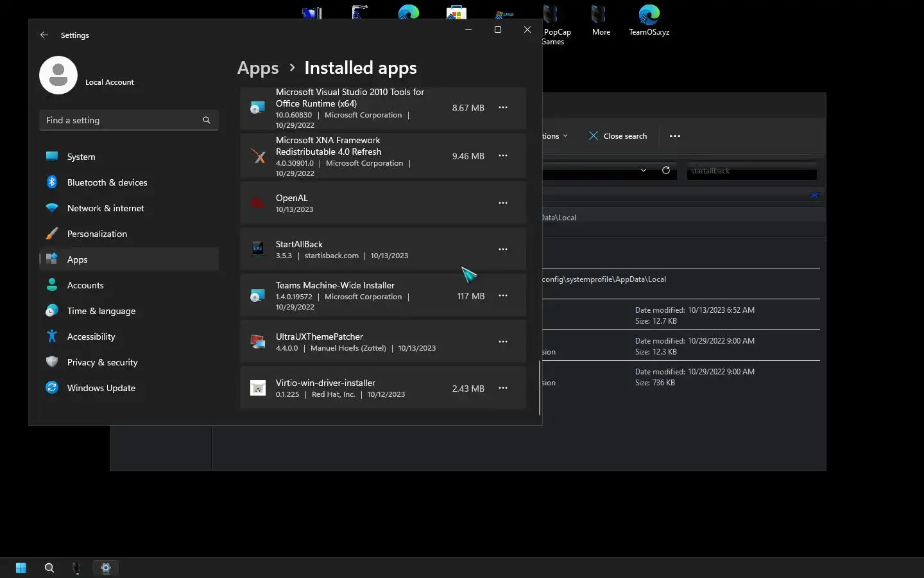Select the 12.7 KB search result in Explorer

[x=681, y=315]
